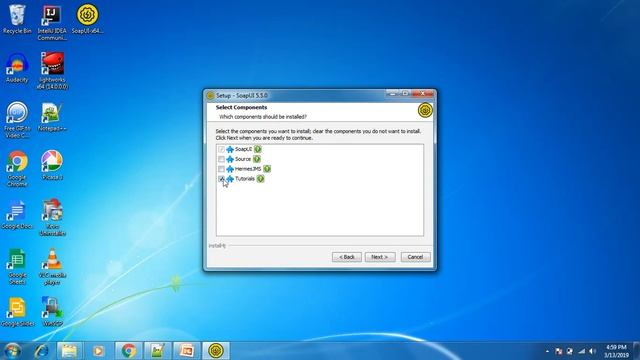The height and width of the screenshot is (360, 640).
Task: Select the Google Slides desktop shortcut
Action: click(x=17, y=312)
